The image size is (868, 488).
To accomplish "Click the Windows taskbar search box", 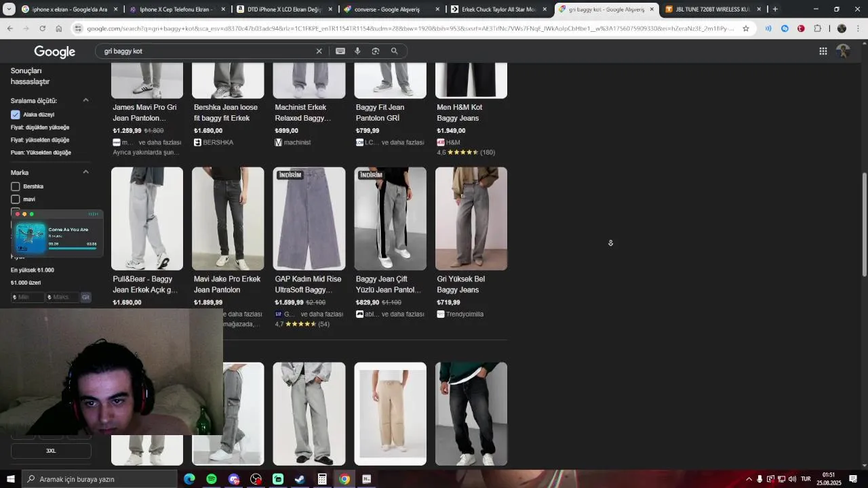I will click(99, 479).
